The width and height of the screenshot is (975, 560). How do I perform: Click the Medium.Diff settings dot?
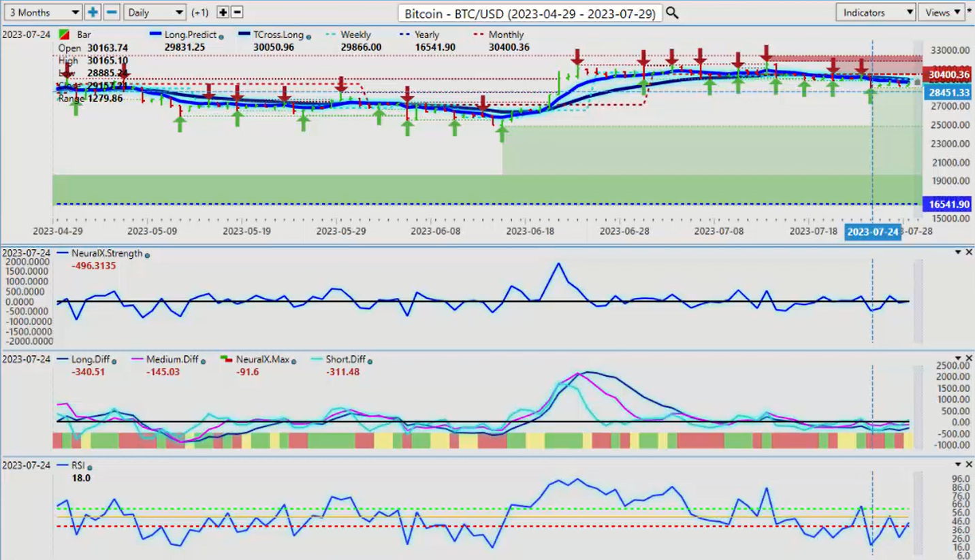tap(203, 361)
